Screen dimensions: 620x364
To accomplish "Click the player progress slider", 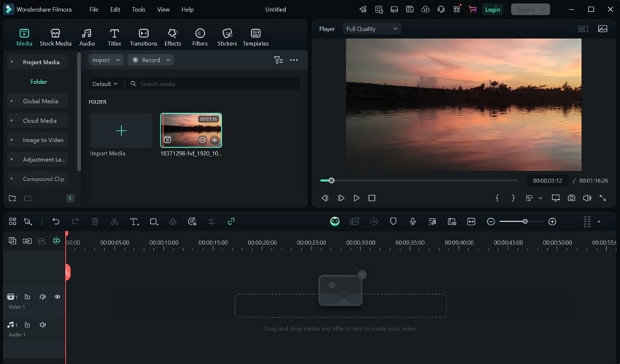I will pos(419,181).
